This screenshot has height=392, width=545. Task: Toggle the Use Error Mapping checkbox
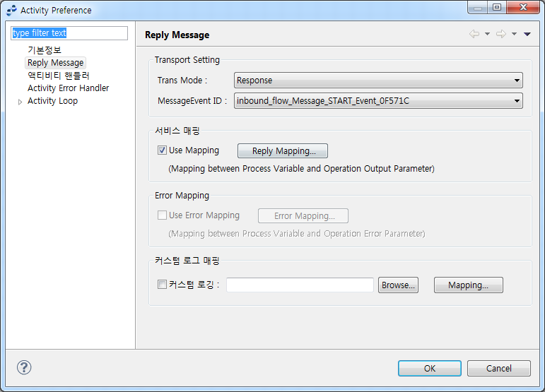coord(163,215)
